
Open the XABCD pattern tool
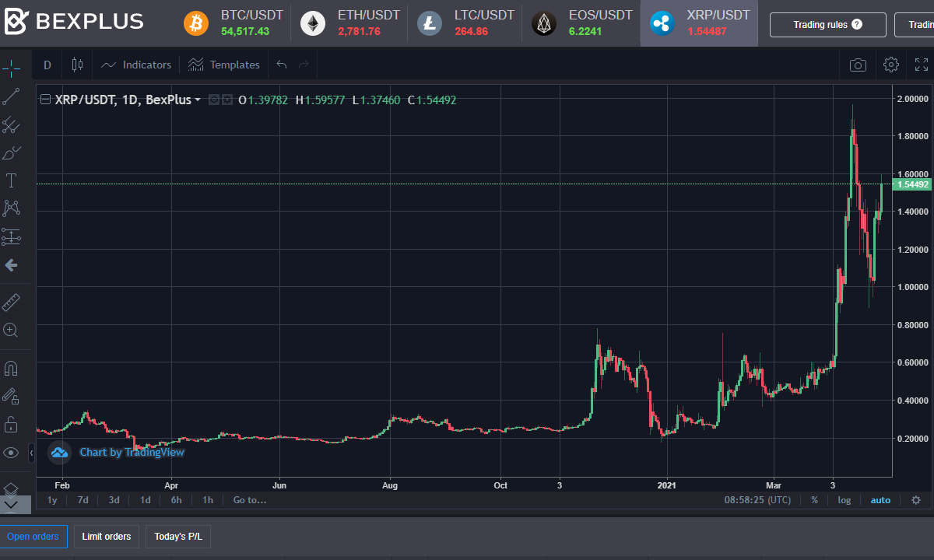(x=12, y=208)
